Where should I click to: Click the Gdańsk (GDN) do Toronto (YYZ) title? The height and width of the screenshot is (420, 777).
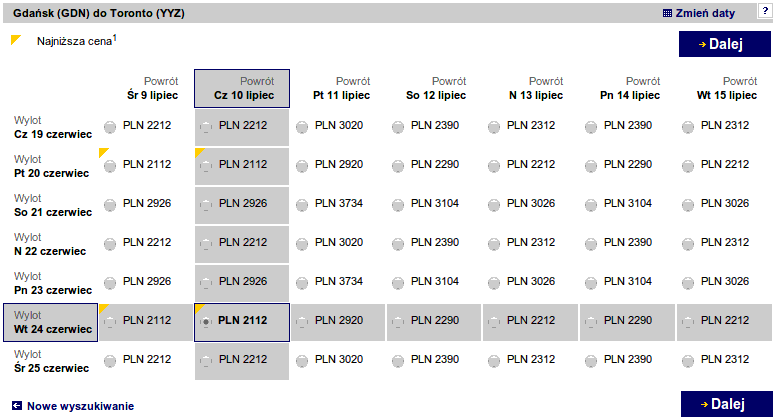(x=99, y=13)
